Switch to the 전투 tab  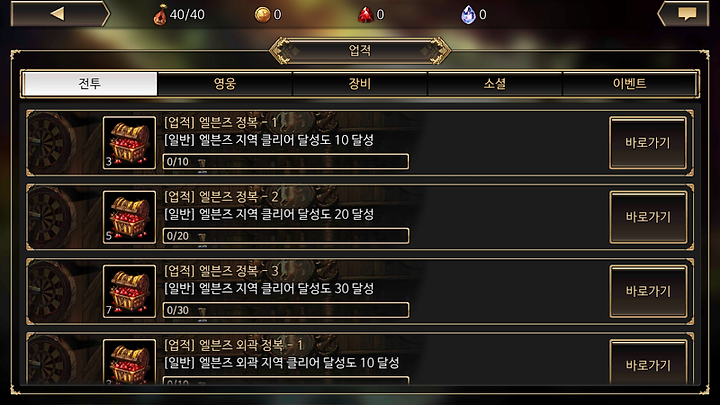pos(90,84)
